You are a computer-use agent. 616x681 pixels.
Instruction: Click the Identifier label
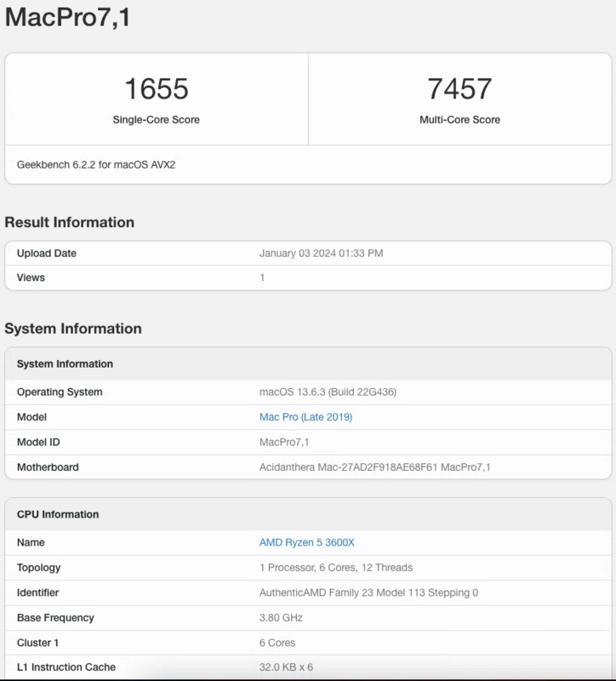pos(37,592)
